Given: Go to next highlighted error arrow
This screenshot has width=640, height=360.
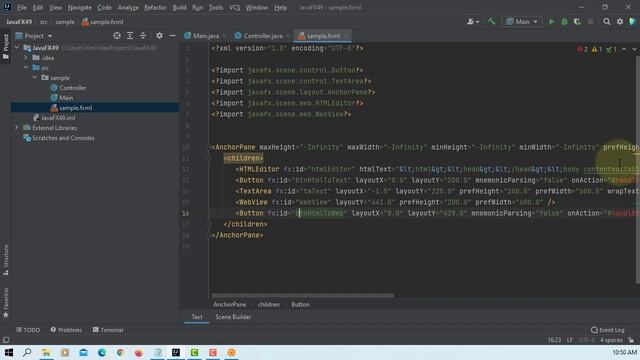Looking at the screenshot, I should (634, 49).
